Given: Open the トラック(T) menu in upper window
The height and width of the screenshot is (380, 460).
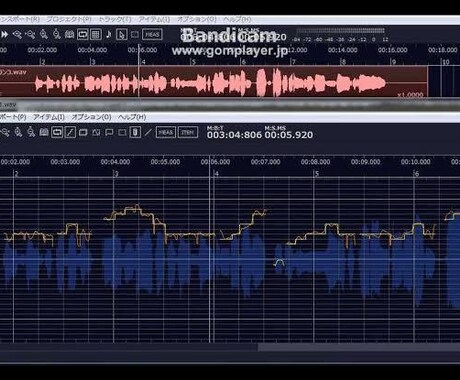Looking at the screenshot, I should (114, 19).
